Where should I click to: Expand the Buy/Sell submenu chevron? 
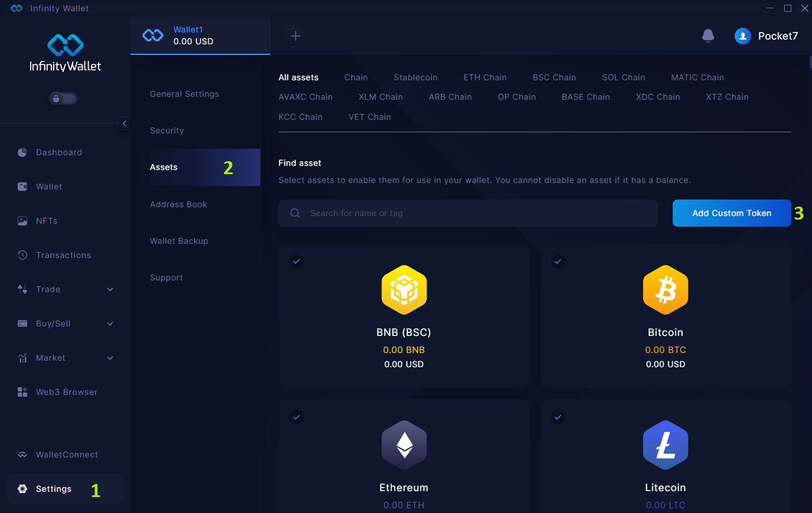click(x=110, y=324)
